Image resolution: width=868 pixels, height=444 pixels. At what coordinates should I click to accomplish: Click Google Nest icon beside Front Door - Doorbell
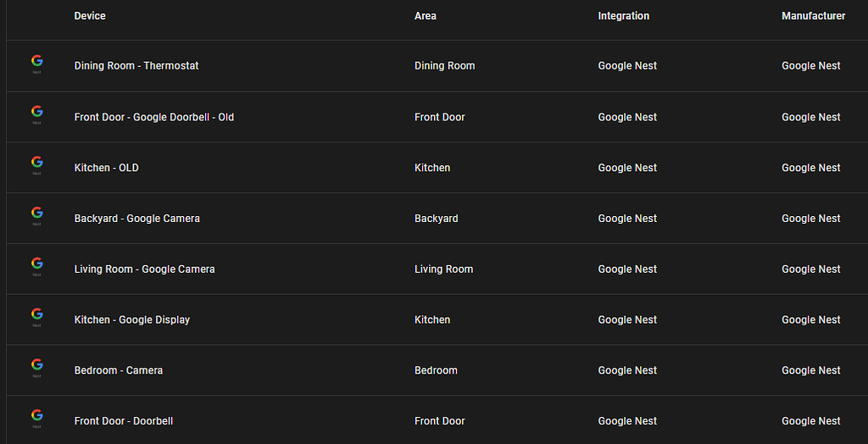36,419
